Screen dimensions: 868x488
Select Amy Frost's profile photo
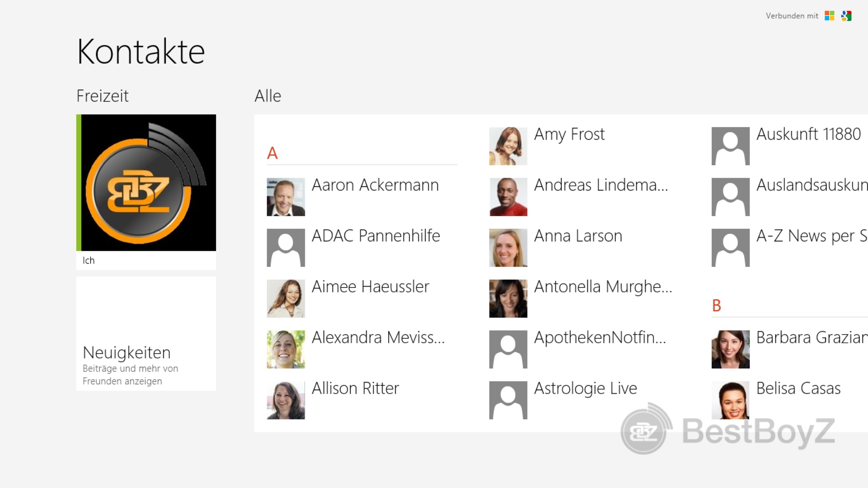click(508, 146)
